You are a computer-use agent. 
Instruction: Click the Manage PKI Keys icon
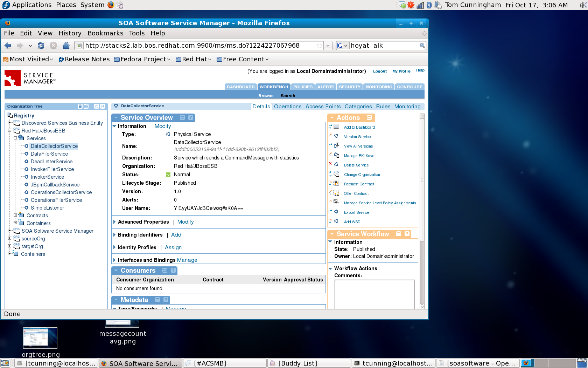[x=336, y=155]
